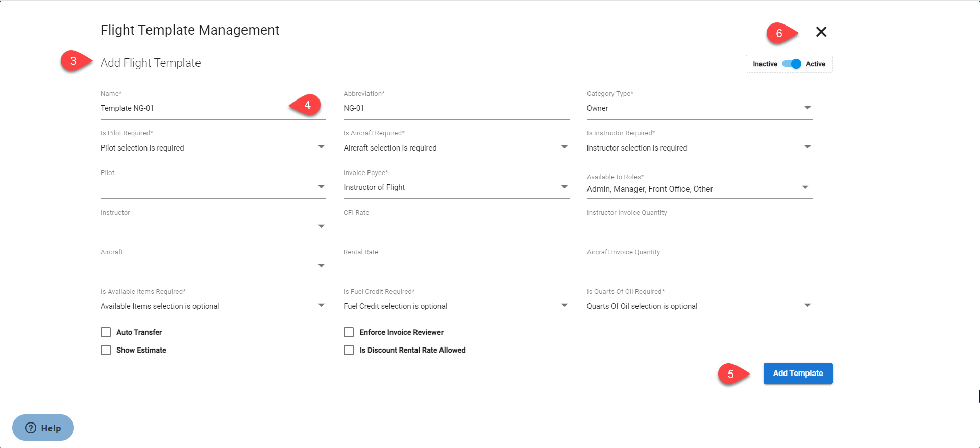Image resolution: width=980 pixels, height=448 pixels.
Task: Click the CFI Rate input field
Action: pyautogui.click(x=456, y=228)
